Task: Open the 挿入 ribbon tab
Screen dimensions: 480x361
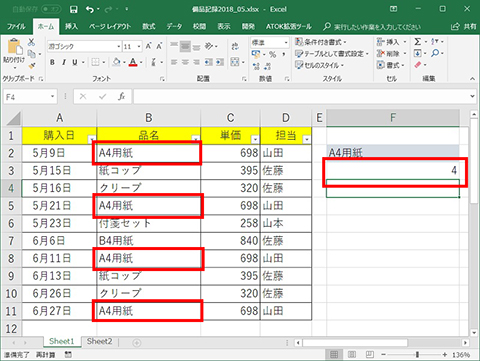Action: [x=71, y=27]
